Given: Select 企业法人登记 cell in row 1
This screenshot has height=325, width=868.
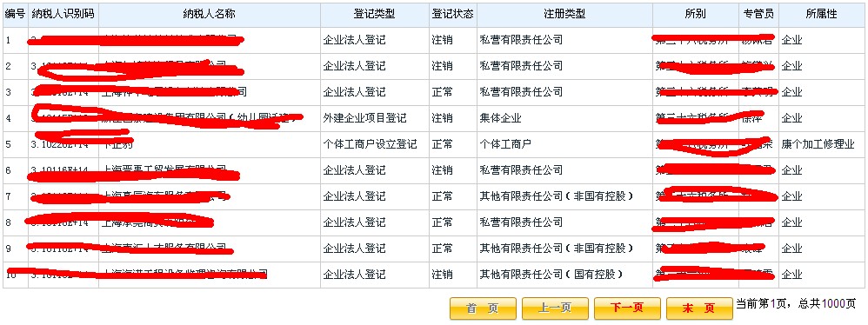Looking at the screenshot, I should [375, 40].
